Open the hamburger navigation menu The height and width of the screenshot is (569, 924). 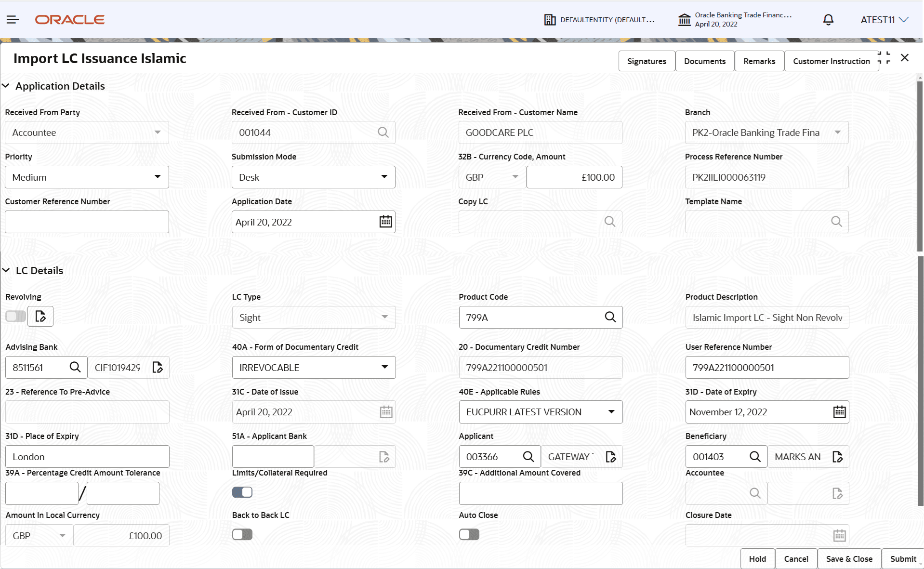pyautogui.click(x=13, y=20)
